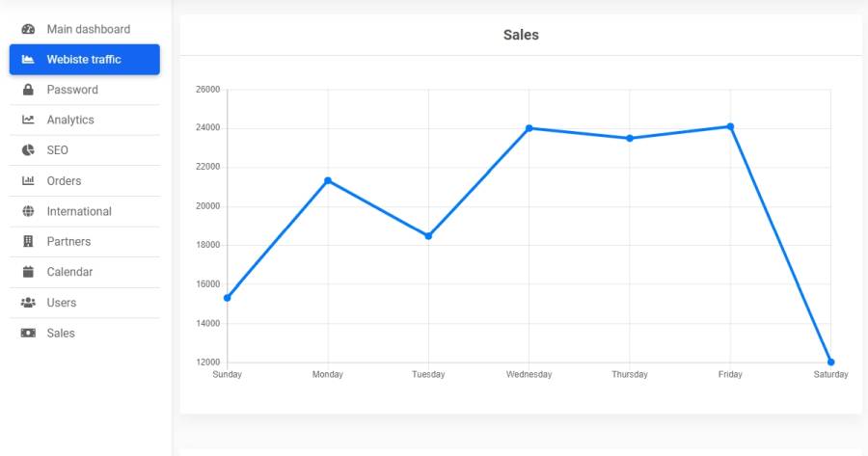The width and height of the screenshot is (868, 456).
Task: Click the Sunday data point marker
Action: [x=227, y=298]
